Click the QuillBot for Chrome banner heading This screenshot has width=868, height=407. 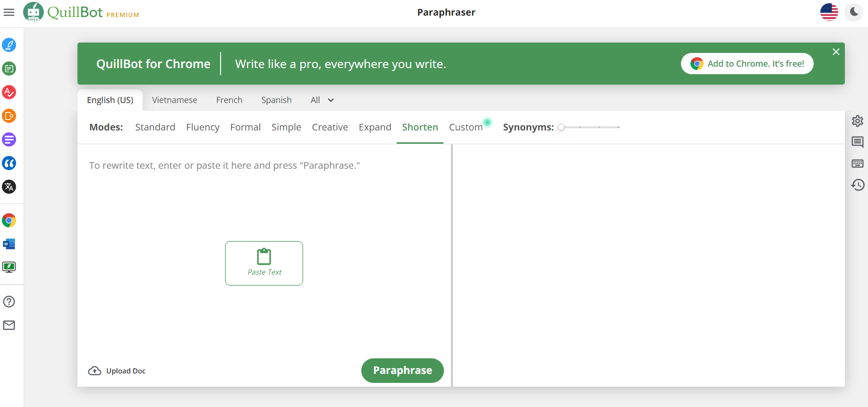(x=153, y=64)
